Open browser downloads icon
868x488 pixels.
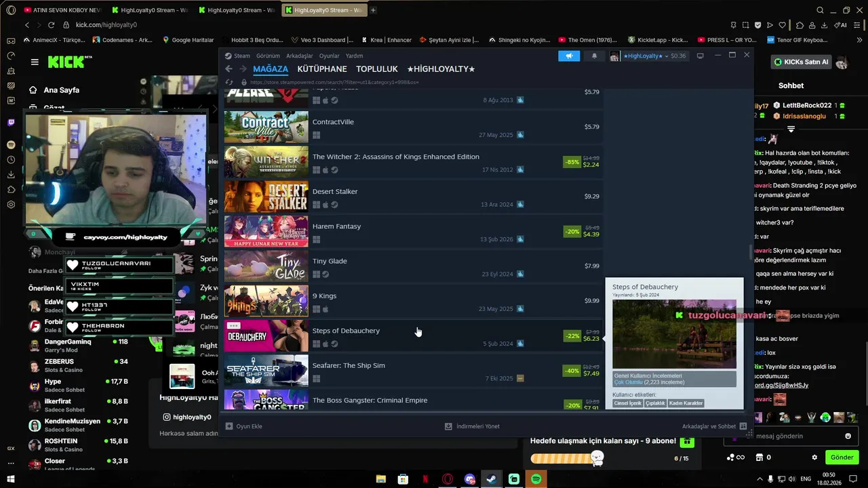[x=824, y=25]
